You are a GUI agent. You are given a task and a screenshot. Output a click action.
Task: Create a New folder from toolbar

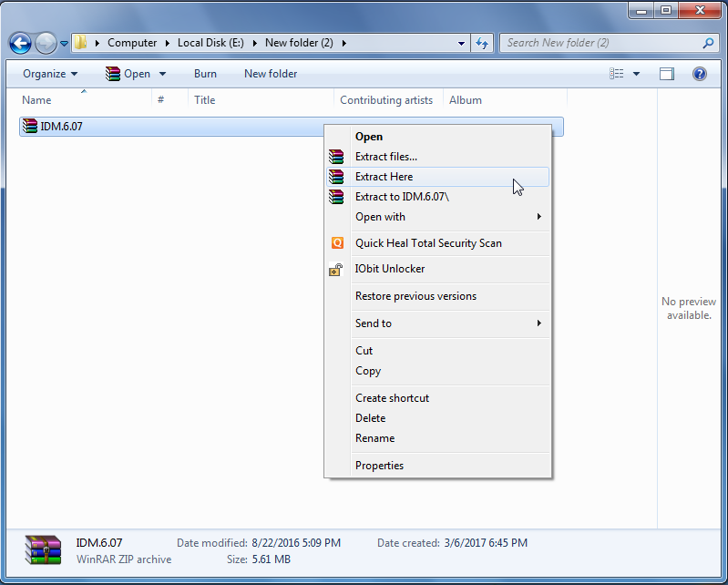(x=271, y=74)
